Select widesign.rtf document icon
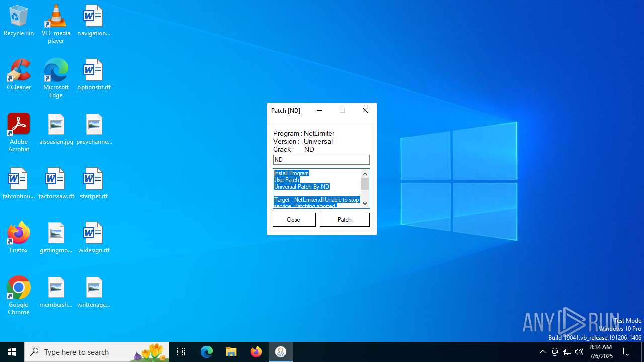Viewport: 644px width, 362px height. (x=94, y=238)
